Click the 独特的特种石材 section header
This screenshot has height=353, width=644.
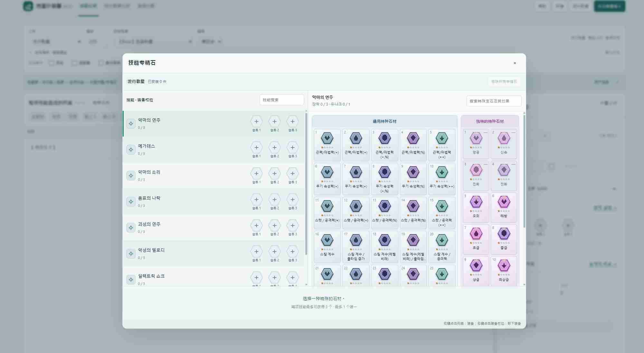click(x=490, y=121)
